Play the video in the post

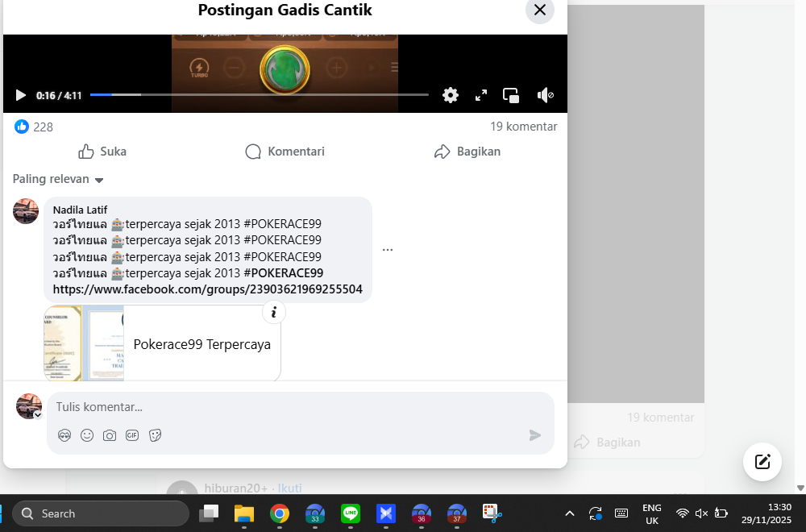coord(21,95)
